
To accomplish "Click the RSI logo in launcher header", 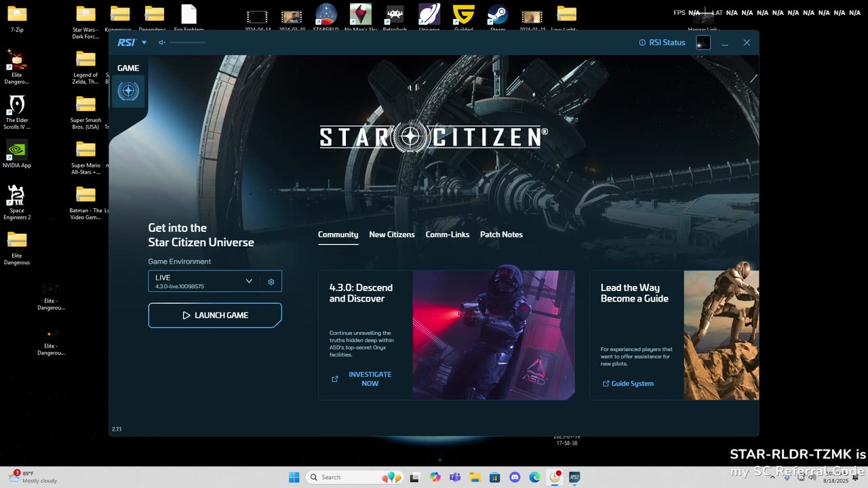I will (125, 43).
